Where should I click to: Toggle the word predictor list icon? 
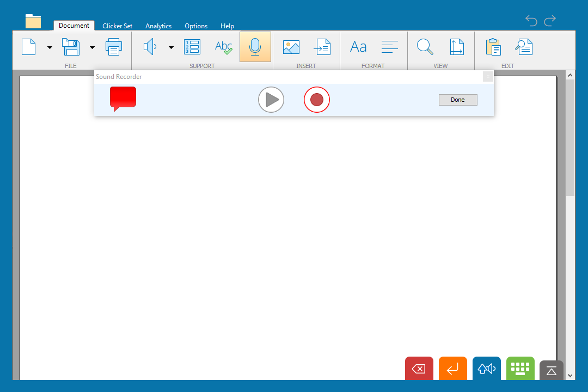coord(192,47)
